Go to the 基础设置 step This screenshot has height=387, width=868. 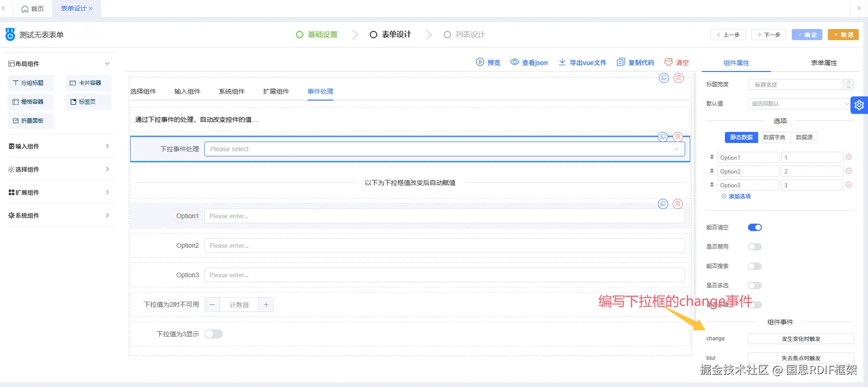click(317, 35)
